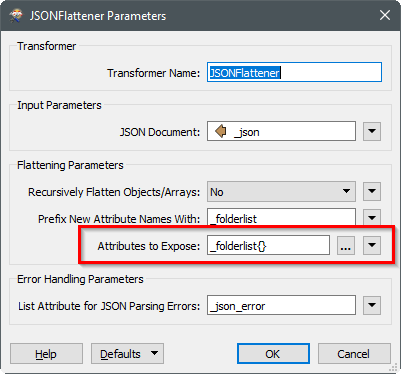This screenshot has height=374, width=401.
Task: Click the 'Transformer Name:' label
Action: click(153, 73)
